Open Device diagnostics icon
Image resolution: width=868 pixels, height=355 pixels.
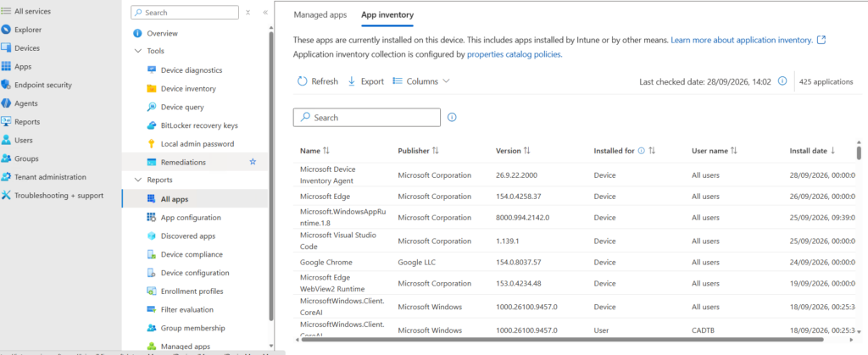tap(151, 70)
